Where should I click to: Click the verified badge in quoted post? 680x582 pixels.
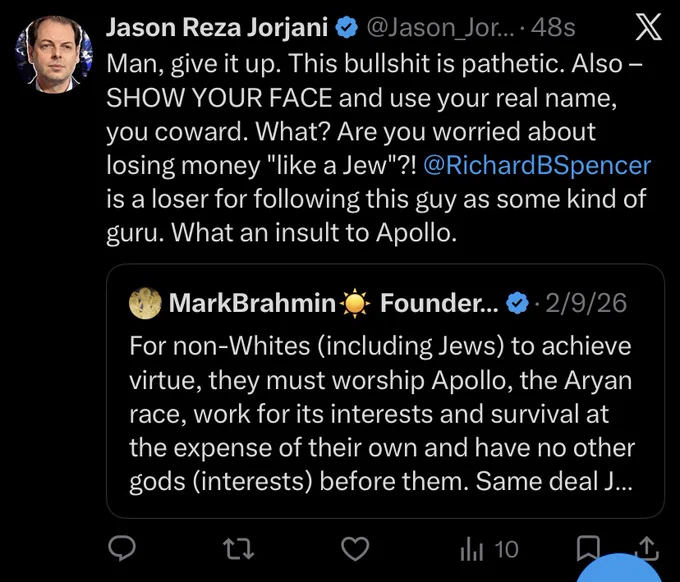518,303
